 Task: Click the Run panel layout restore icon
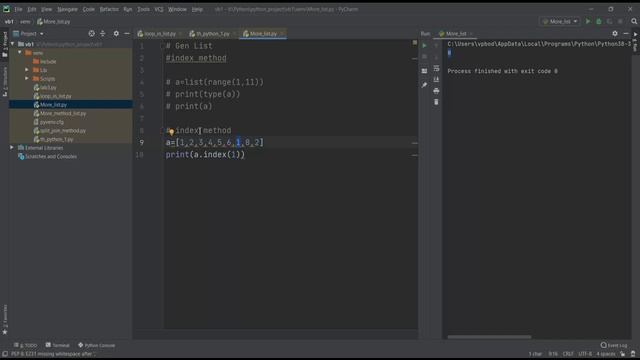424,71
